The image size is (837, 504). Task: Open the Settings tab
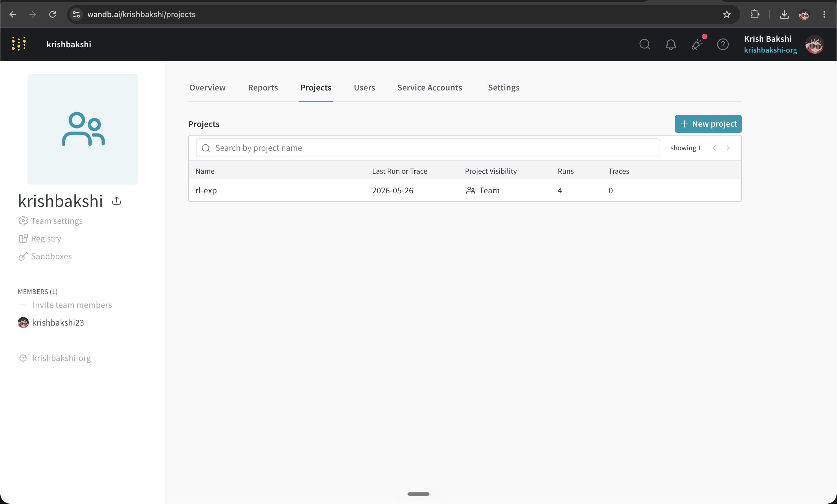[x=504, y=88]
